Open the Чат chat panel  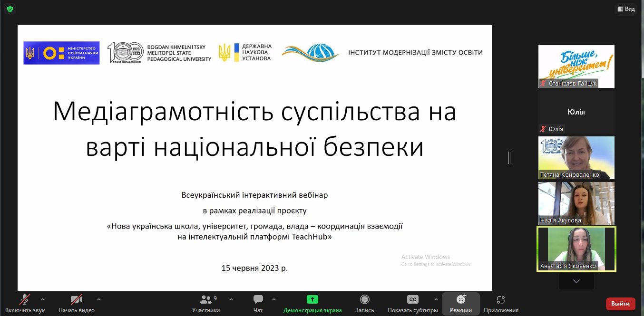click(x=258, y=303)
